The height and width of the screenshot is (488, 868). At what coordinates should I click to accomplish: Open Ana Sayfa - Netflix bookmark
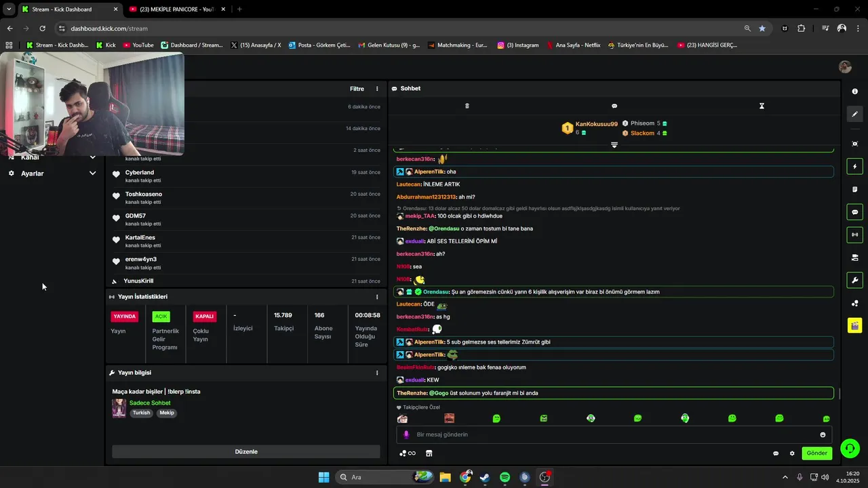573,45
